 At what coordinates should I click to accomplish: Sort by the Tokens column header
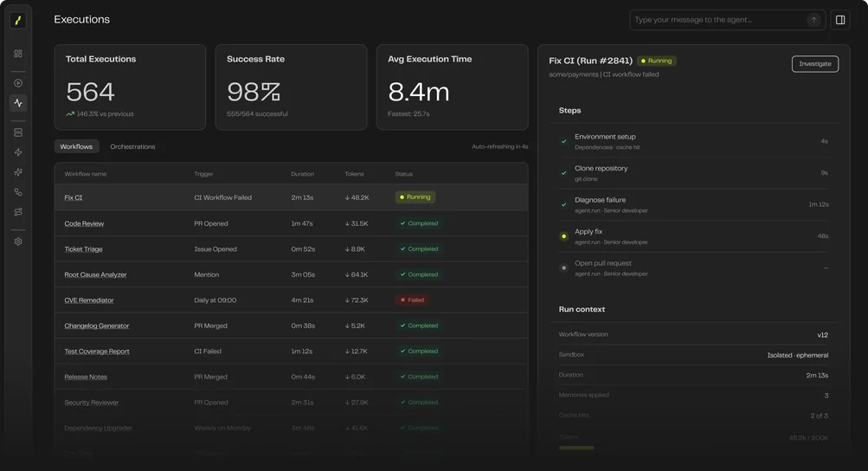point(354,174)
